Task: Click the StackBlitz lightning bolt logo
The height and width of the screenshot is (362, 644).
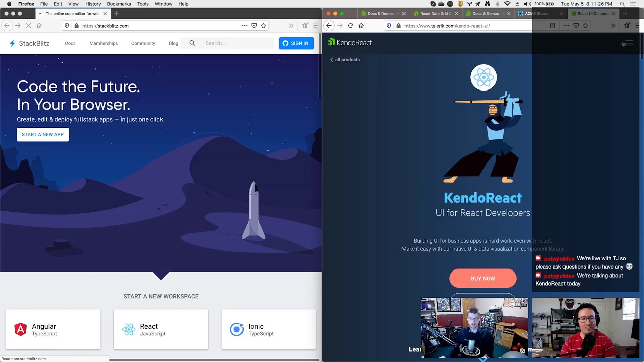Action: pos(12,43)
